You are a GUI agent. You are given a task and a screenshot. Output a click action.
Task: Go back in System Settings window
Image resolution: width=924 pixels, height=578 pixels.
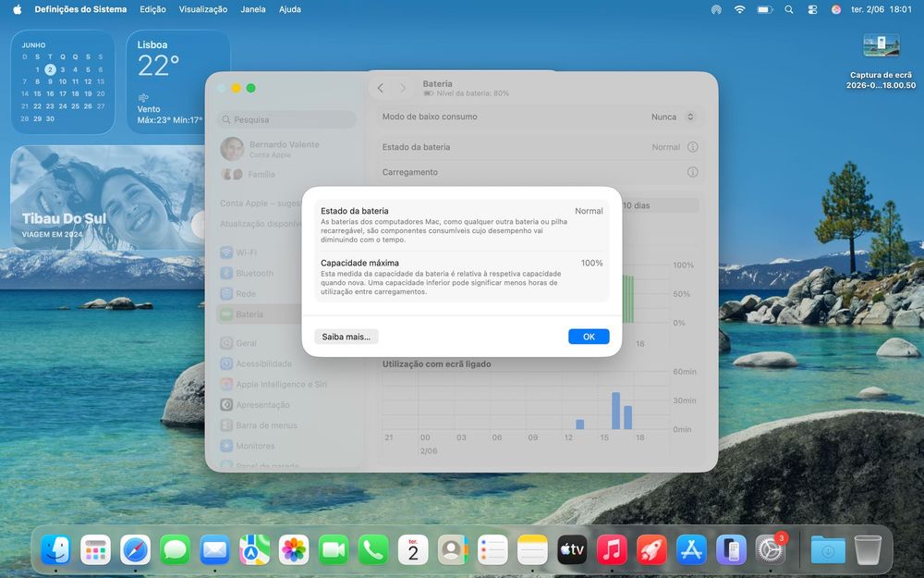pyautogui.click(x=380, y=88)
